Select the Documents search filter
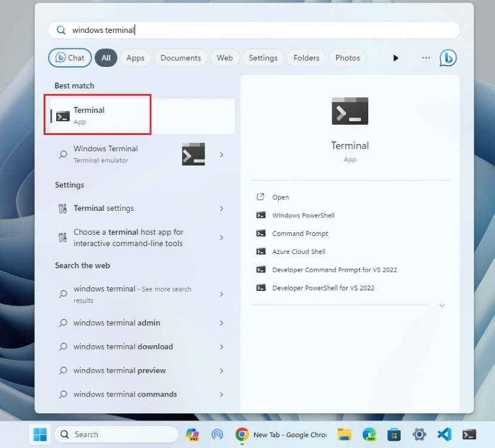The image size is (495, 448). [x=181, y=57]
